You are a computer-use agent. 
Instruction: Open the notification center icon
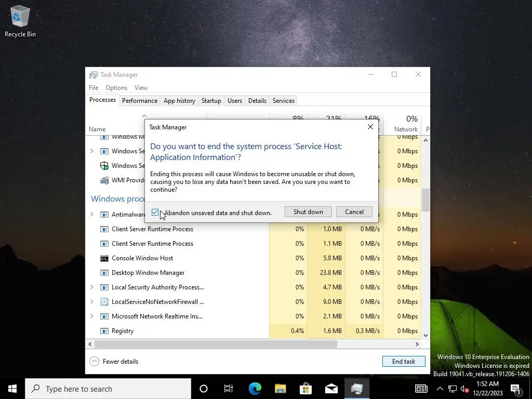pos(516,389)
